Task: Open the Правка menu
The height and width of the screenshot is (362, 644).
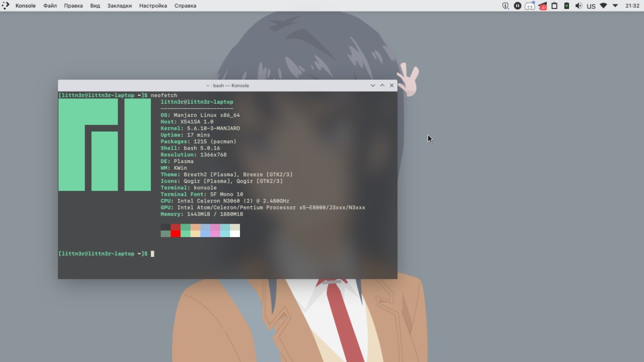Action: click(73, 6)
